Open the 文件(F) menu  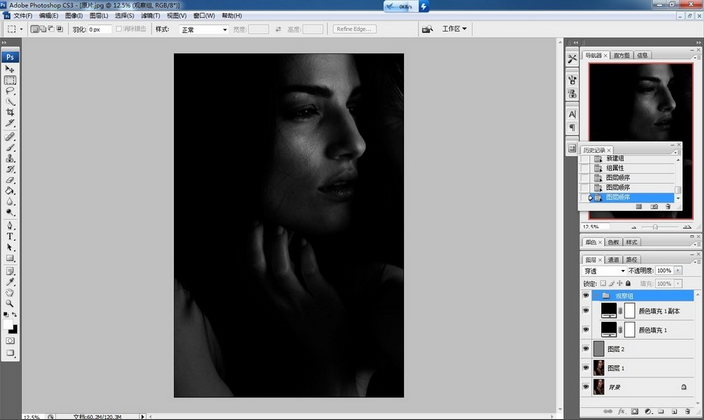tap(22, 16)
